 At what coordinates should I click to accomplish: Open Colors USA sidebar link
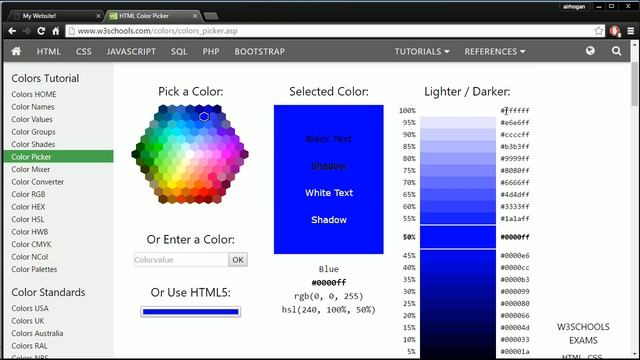point(30,308)
